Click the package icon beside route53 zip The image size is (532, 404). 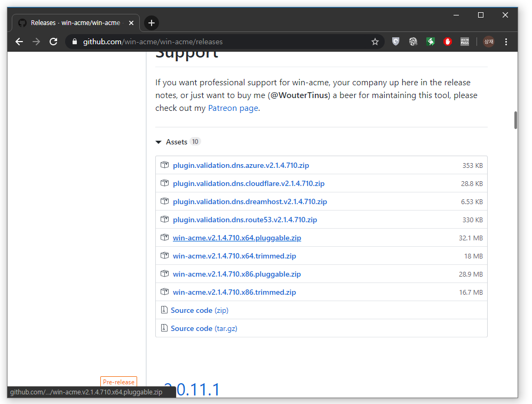click(164, 219)
